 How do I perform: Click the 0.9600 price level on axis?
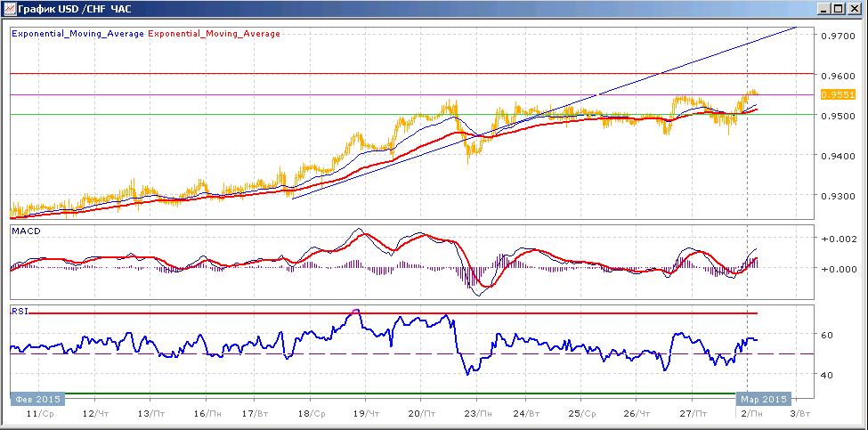839,76
